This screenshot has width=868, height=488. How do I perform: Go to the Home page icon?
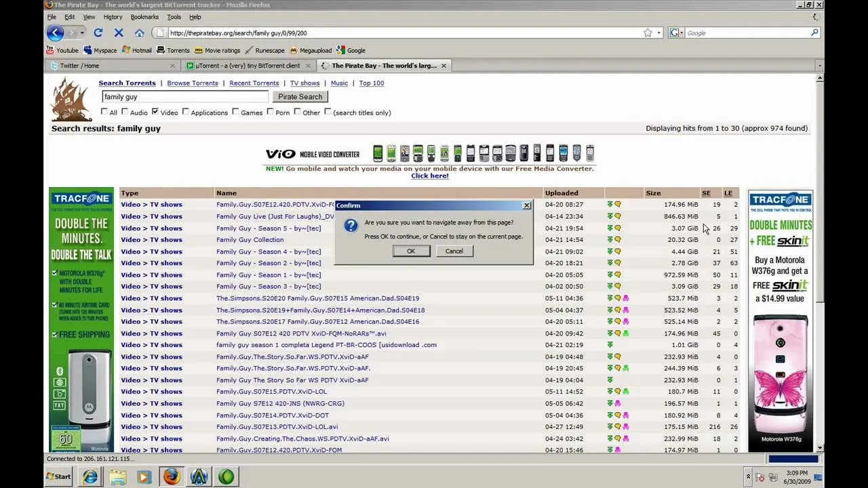point(139,33)
